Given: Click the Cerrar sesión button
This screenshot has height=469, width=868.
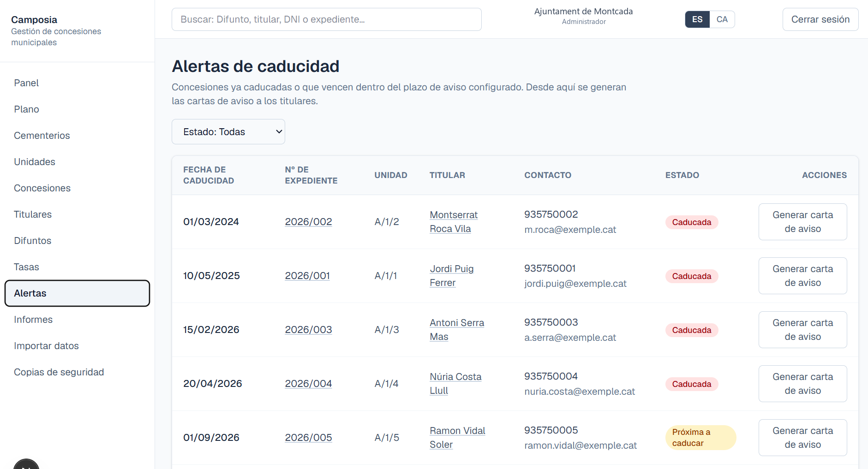Looking at the screenshot, I should 820,19.
